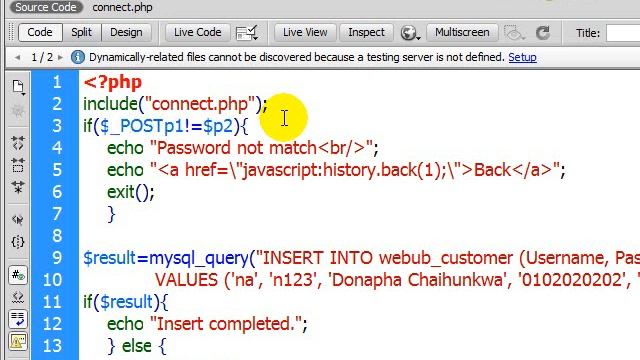Switch to Code view
This screenshot has height=360, width=640.
(40, 32)
